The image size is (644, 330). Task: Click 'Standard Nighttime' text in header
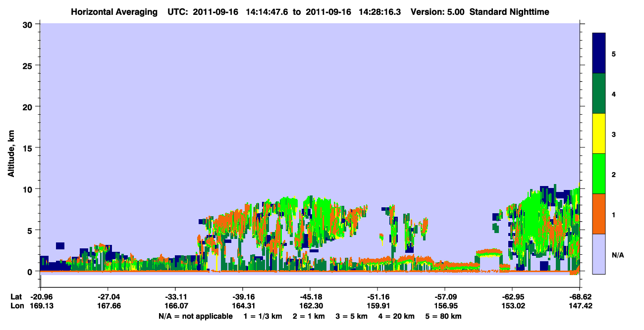point(509,11)
